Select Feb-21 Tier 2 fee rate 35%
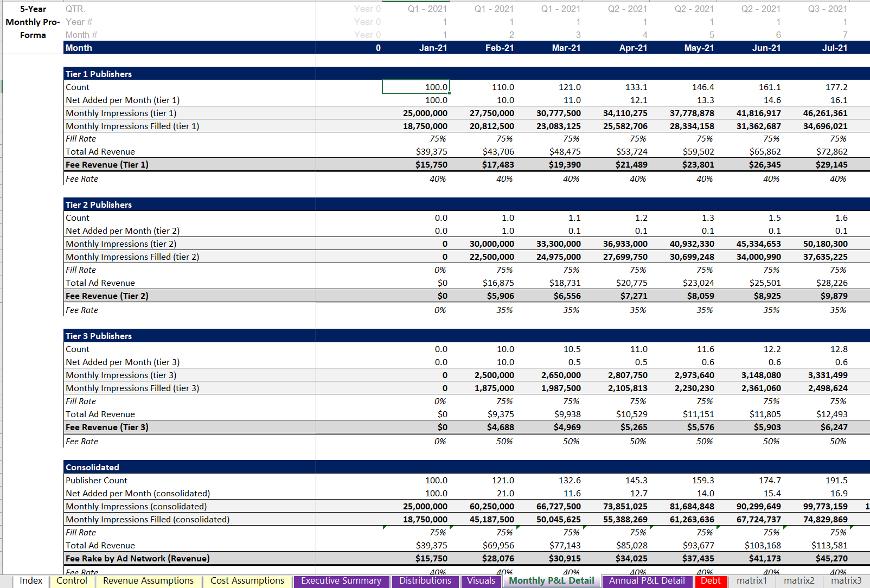Screen dimensions: 870x588 pos(483,310)
